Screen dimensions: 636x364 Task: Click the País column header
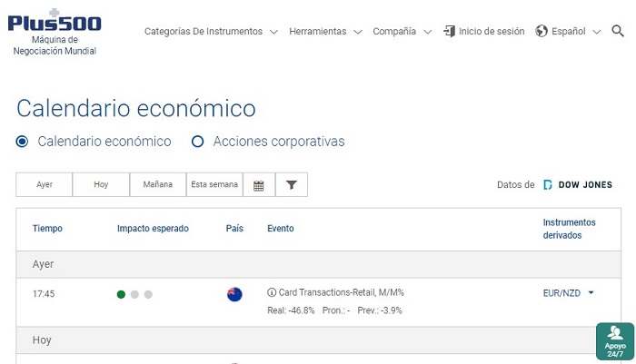coord(234,228)
